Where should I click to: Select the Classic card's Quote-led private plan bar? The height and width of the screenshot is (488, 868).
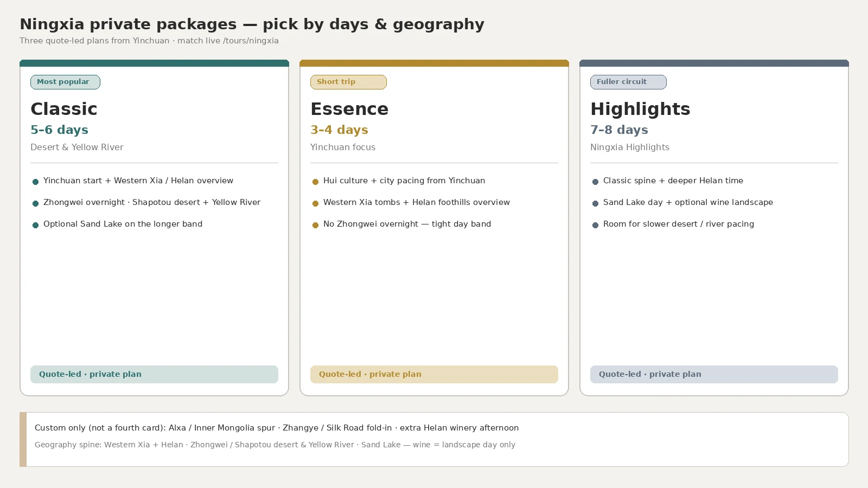pyautogui.click(x=154, y=374)
